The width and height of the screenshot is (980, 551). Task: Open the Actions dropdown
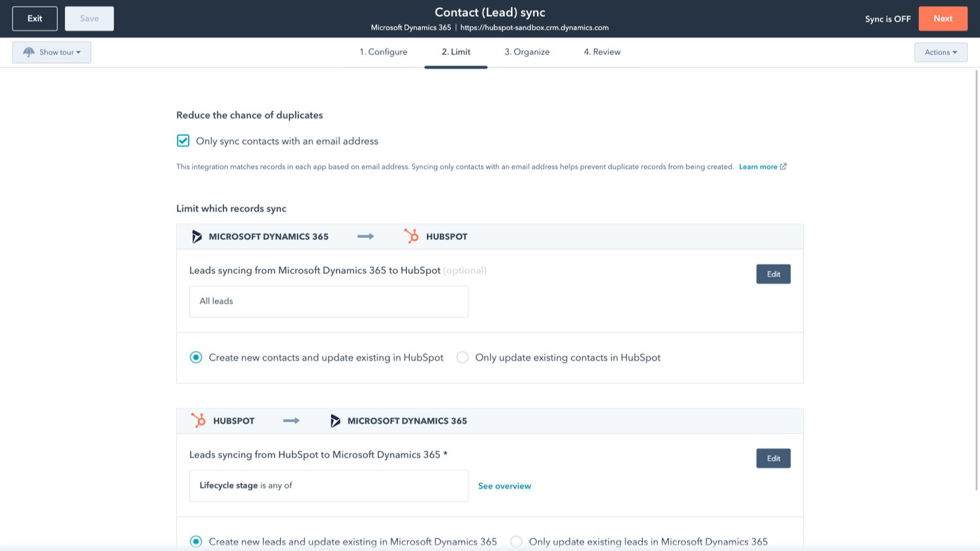coord(941,52)
